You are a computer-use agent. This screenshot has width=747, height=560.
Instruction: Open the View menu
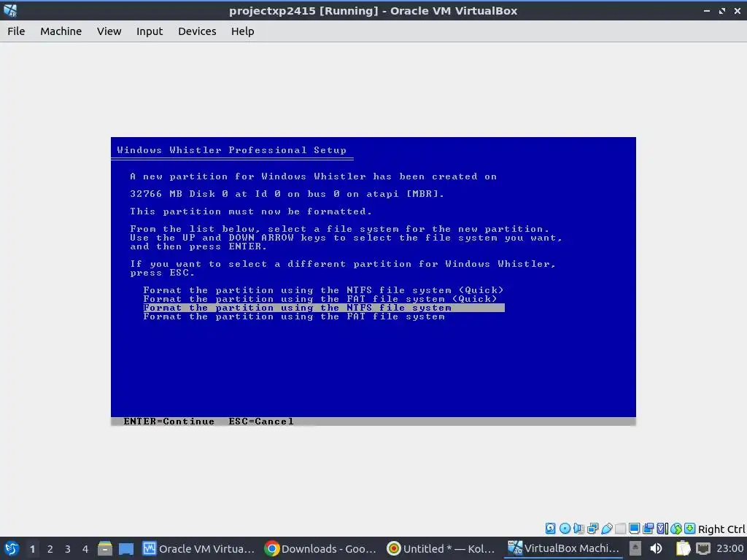pyautogui.click(x=109, y=31)
